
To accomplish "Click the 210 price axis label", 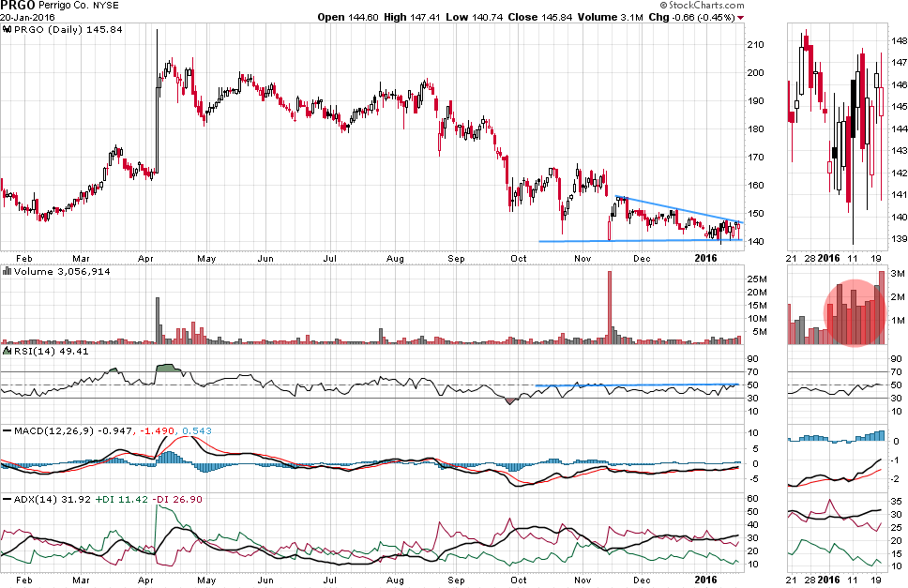I will (x=755, y=45).
